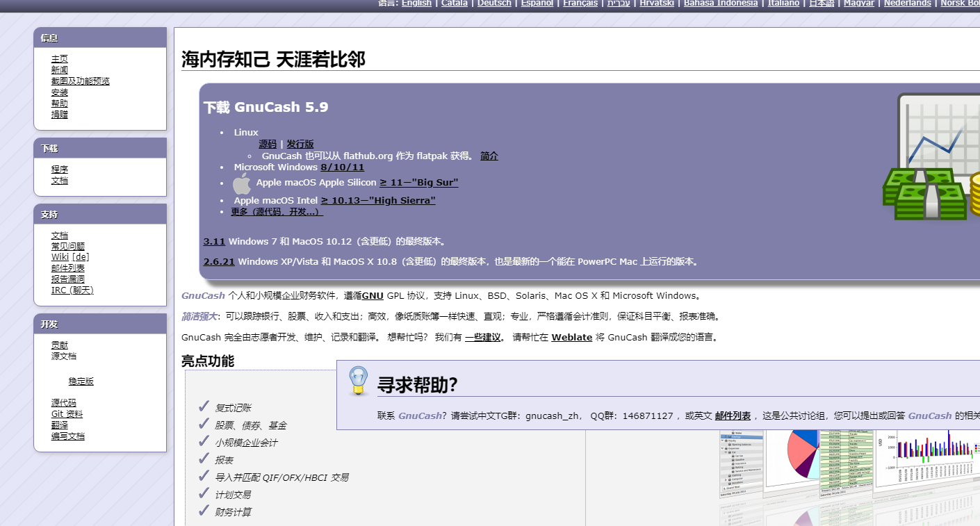Click the Apple logo icon beside macOS Apple Silicon
The width and height of the screenshot is (980, 526).
pos(241,183)
